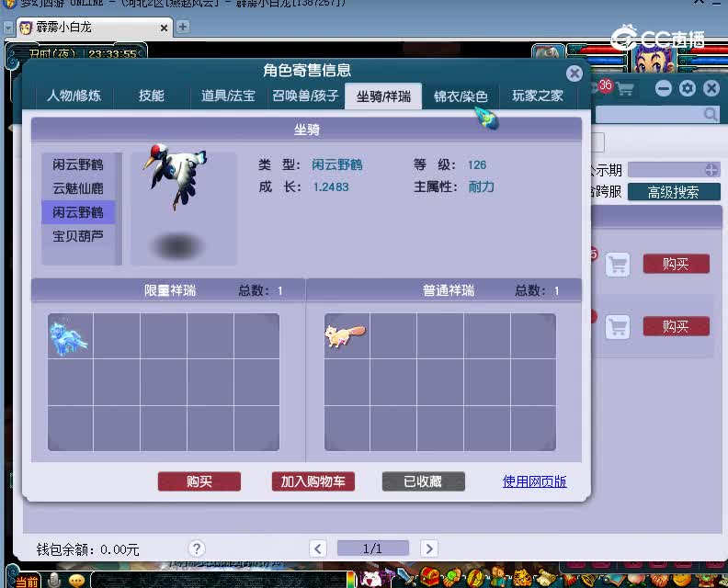728x588 pixels.
Task: Buy the first listing behind dialog
Action: [x=676, y=264]
